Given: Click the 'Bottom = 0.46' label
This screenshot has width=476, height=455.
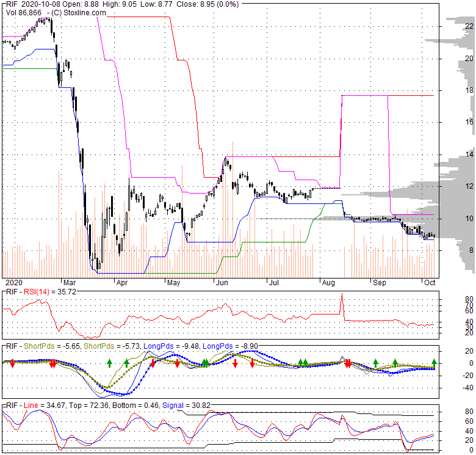Looking at the screenshot, I should 135,405.
